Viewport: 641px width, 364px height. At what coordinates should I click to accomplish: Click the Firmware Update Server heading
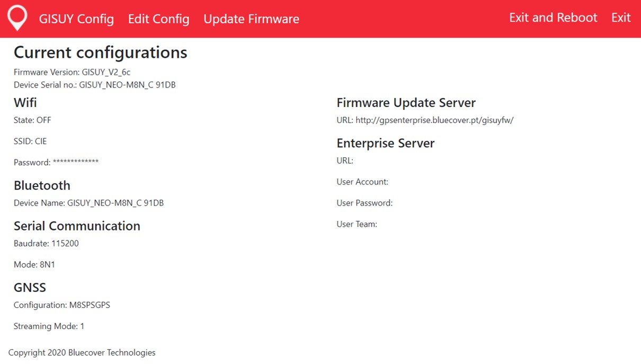[406, 102]
